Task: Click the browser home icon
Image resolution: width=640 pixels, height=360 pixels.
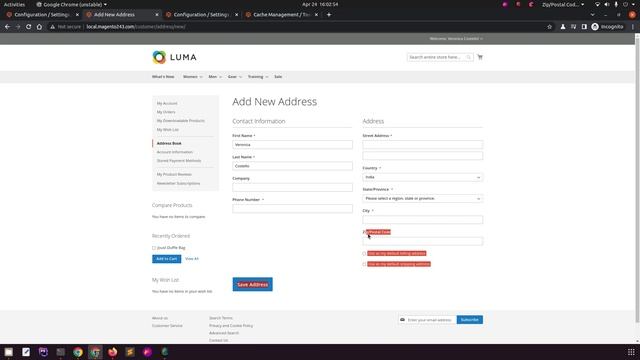Action: 39,27
